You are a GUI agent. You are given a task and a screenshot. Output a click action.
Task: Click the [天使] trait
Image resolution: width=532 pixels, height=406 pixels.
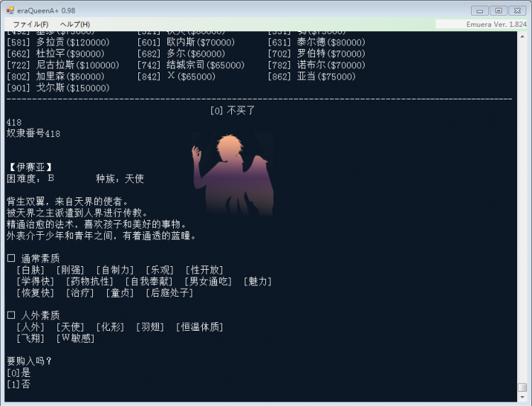coord(70,327)
